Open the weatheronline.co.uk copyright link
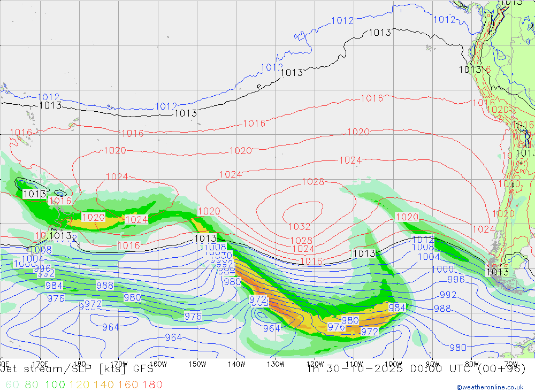 pyautogui.click(x=490, y=387)
